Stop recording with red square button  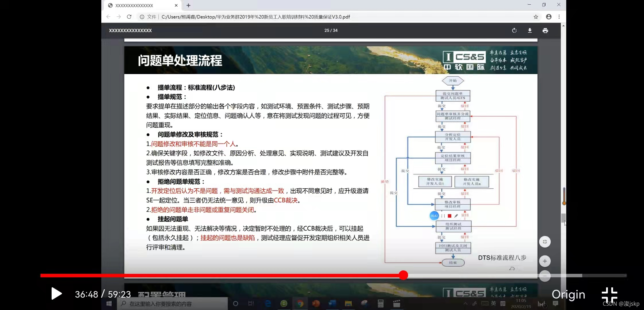point(449,216)
